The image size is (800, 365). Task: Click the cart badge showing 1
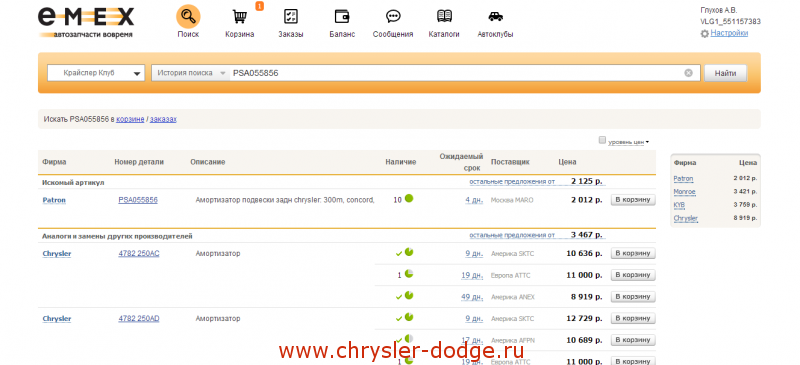(x=259, y=6)
